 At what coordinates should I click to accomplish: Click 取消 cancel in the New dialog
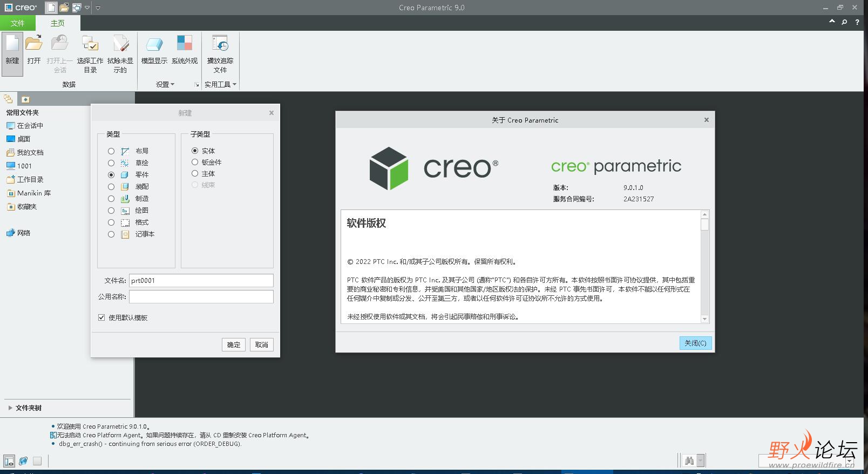pos(262,344)
